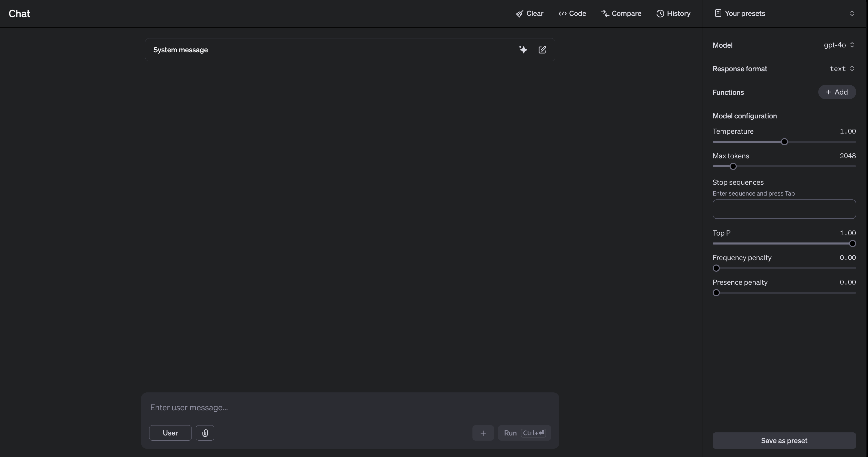Open History clock icon
Viewport: 868px width, 457px height.
coord(660,14)
